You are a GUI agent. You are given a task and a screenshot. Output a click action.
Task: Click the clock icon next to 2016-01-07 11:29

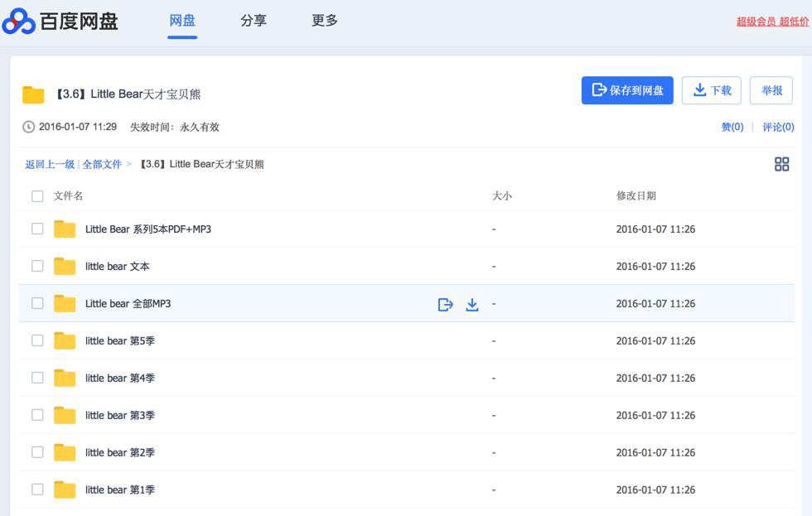28,127
